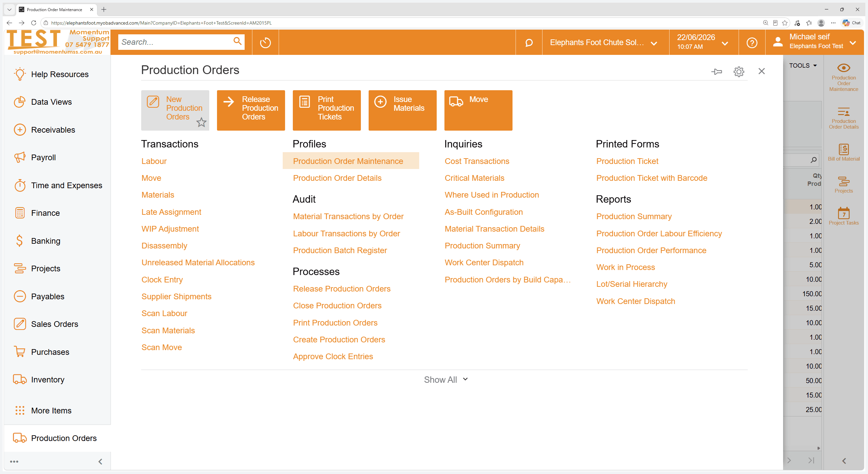Pin the Production Orders workspace menu
868x474 pixels.
(x=717, y=71)
